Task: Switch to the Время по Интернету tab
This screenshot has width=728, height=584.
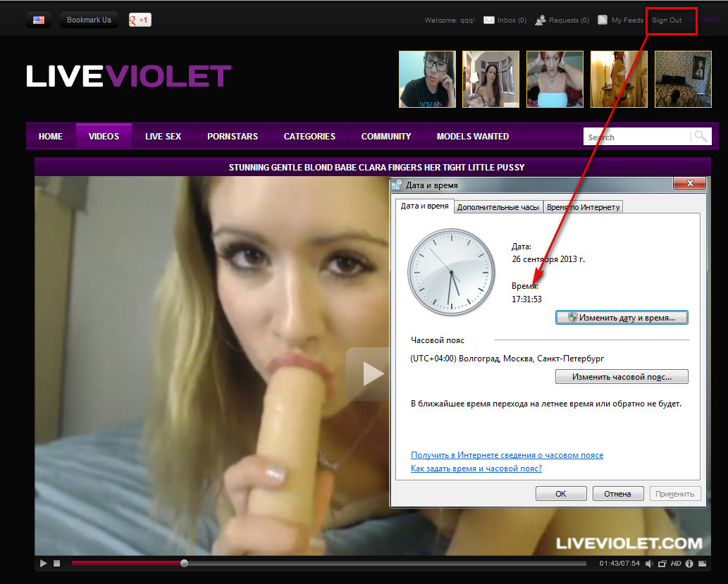Action: coord(583,207)
